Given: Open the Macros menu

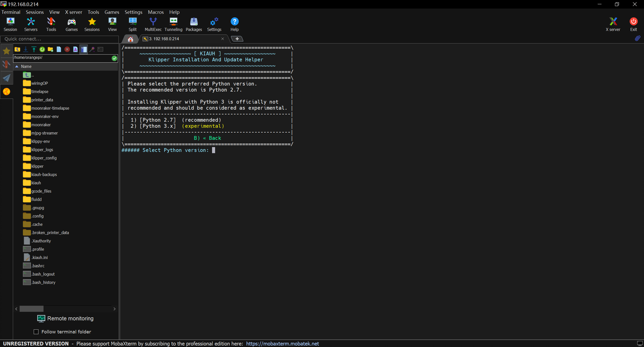Looking at the screenshot, I should tap(156, 12).
